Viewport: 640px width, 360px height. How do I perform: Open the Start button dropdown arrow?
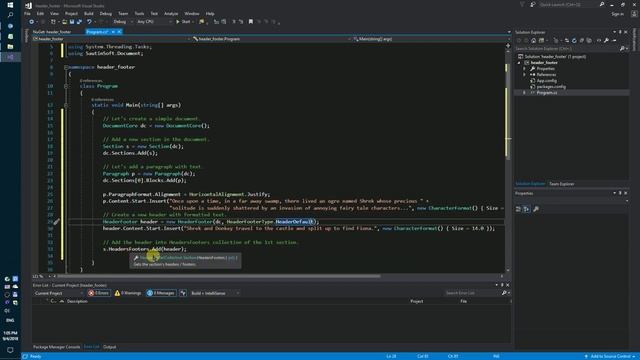coord(193,22)
